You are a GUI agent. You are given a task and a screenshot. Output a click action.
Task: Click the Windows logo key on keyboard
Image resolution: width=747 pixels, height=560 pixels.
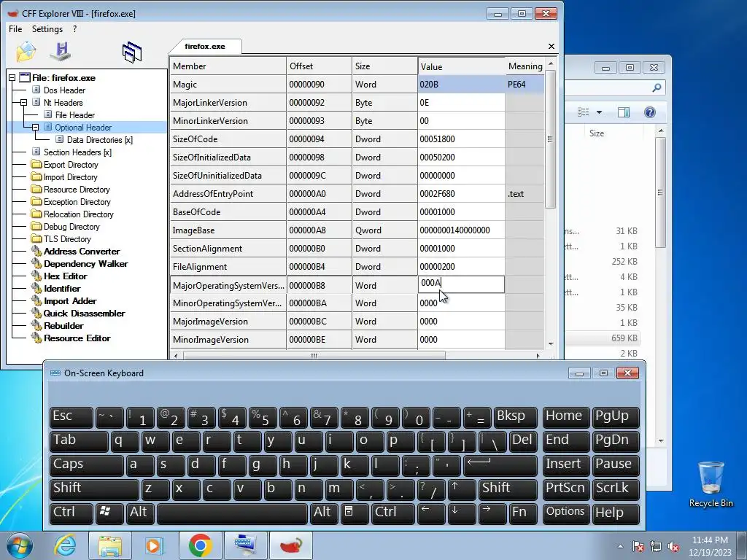click(x=109, y=513)
